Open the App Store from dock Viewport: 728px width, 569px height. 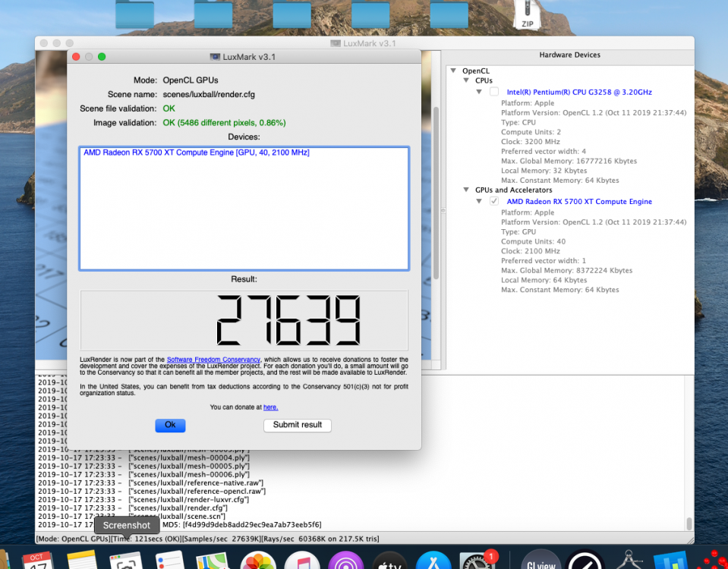(433, 560)
